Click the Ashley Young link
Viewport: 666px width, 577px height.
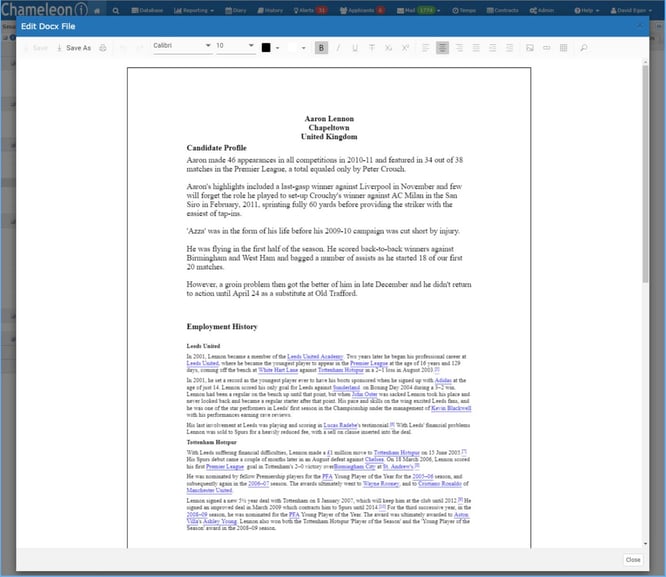click(x=220, y=521)
